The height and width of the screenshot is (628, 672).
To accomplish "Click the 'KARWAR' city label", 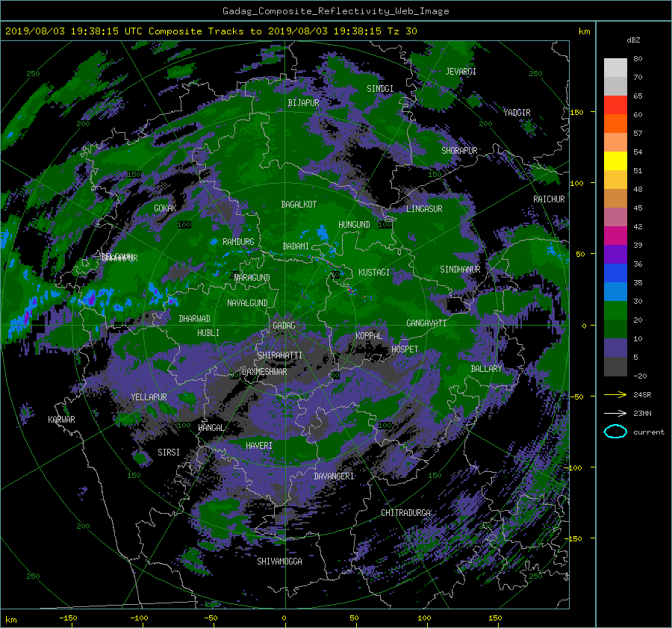I will pyautogui.click(x=61, y=419).
